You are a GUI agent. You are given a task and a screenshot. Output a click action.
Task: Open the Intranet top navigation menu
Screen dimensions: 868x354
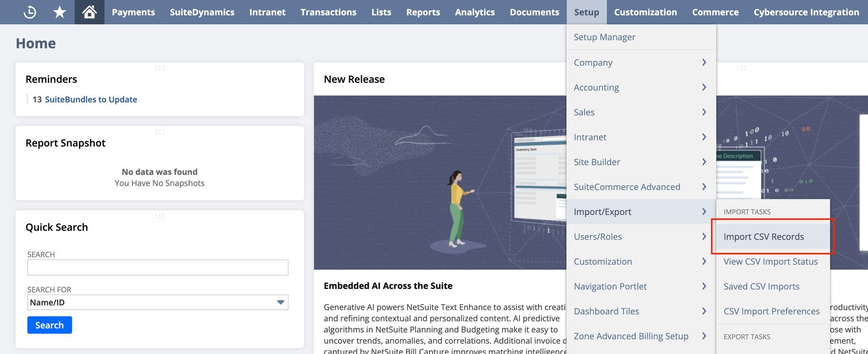click(267, 12)
